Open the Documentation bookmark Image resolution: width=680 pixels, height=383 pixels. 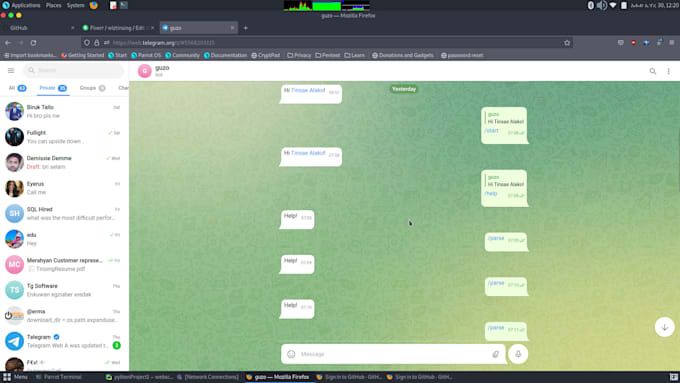point(226,55)
